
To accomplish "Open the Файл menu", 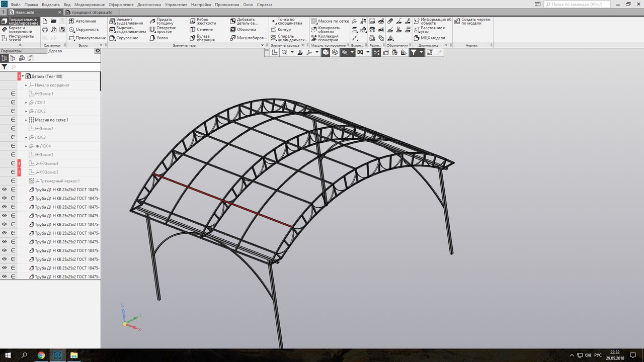I will [x=16, y=5].
